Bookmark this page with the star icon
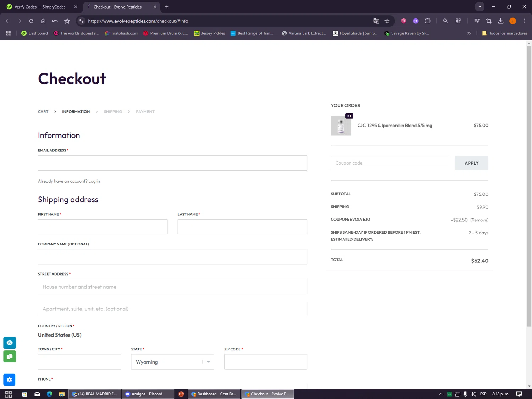532x399 pixels. (x=387, y=21)
